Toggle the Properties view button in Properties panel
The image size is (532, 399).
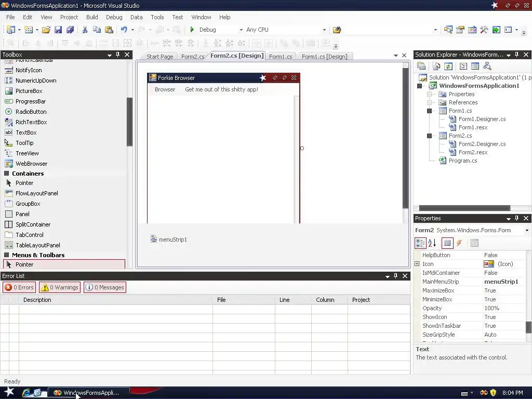click(447, 243)
